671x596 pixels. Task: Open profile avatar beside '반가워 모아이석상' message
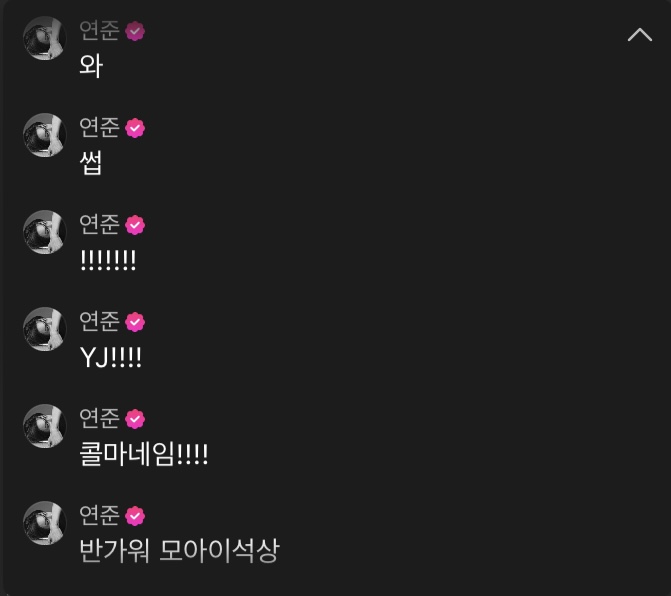(x=45, y=523)
